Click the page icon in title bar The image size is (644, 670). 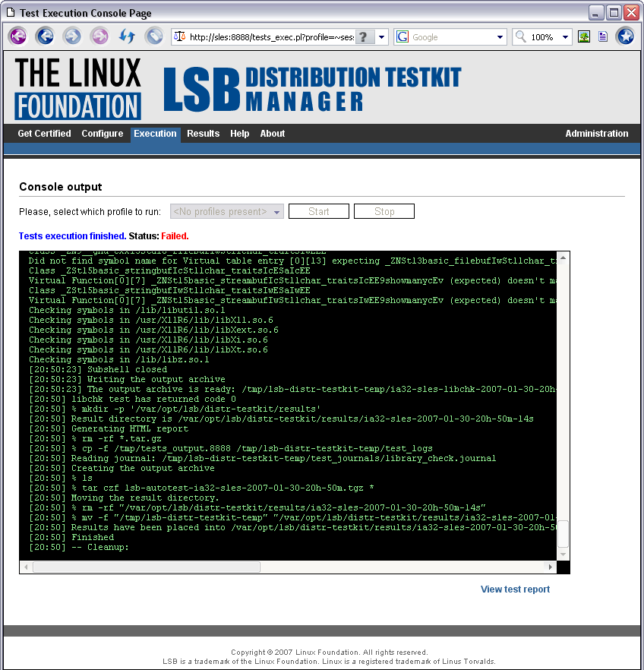10,13
